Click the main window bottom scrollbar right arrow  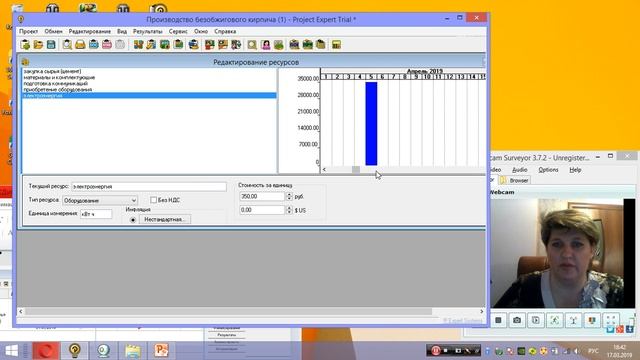point(482,311)
